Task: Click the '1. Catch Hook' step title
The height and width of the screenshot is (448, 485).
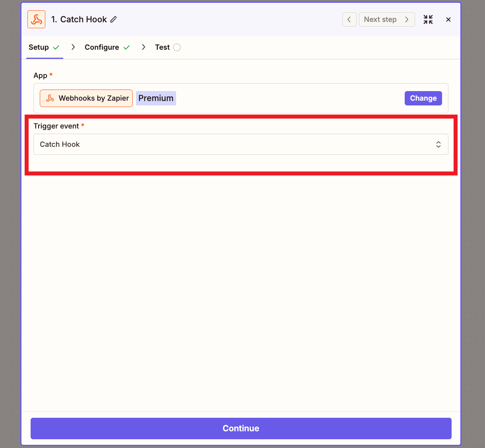Action: click(79, 19)
